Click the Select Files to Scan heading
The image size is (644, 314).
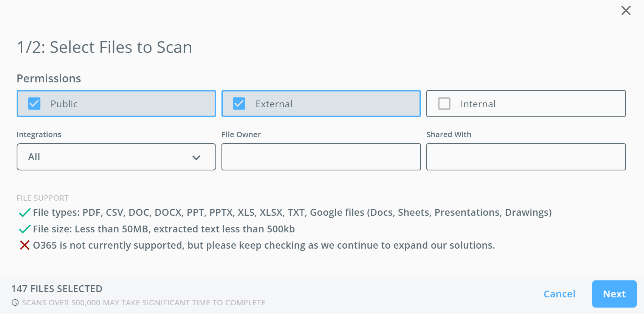tap(105, 47)
